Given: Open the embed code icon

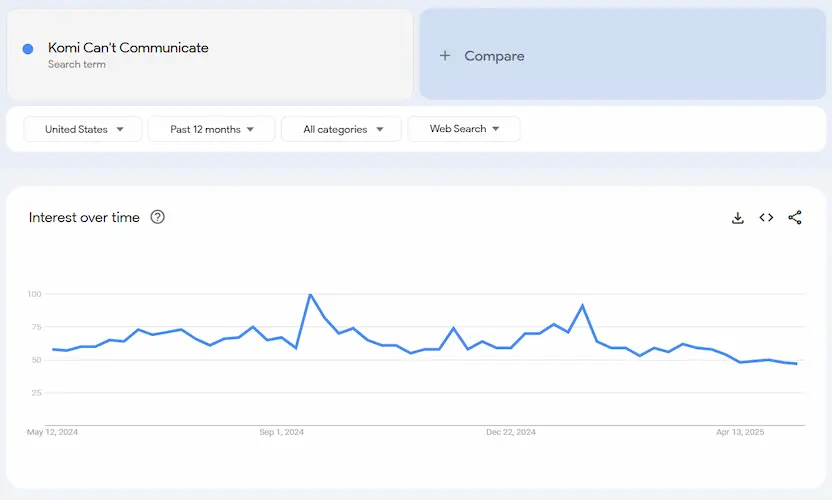Looking at the screenshot, I should (766, 218).
